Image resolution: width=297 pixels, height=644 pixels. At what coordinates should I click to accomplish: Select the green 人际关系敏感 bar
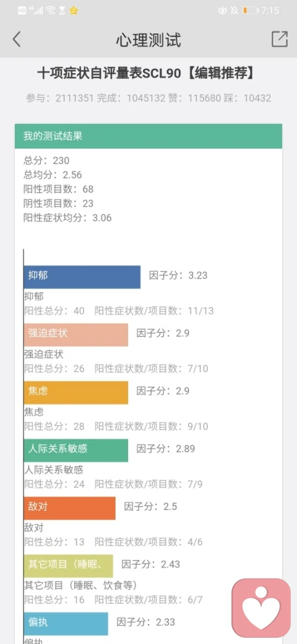[76, 450]
